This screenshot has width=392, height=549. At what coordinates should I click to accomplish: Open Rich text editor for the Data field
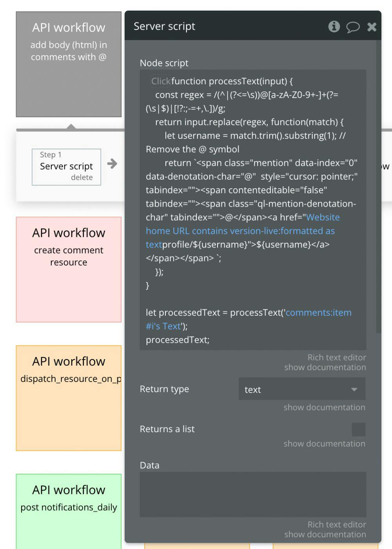click(336, 524)
